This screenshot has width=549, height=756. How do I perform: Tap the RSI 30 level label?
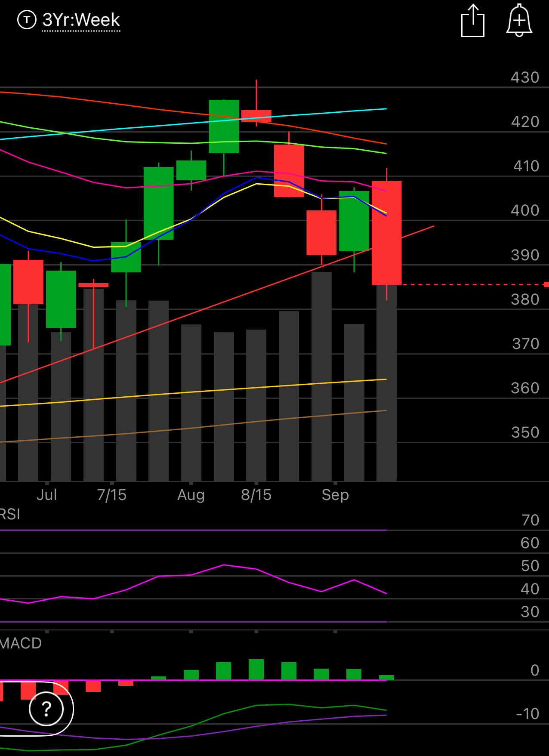click(x=530, y=612)
